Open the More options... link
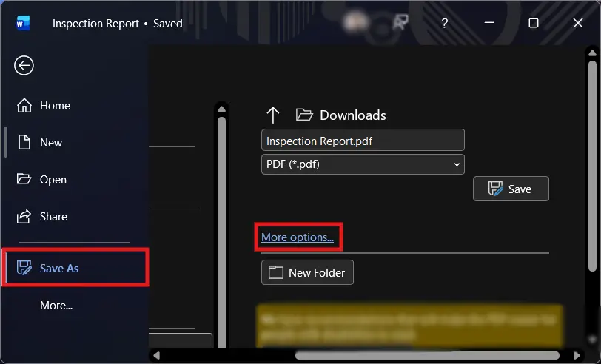 coord(298,237)
